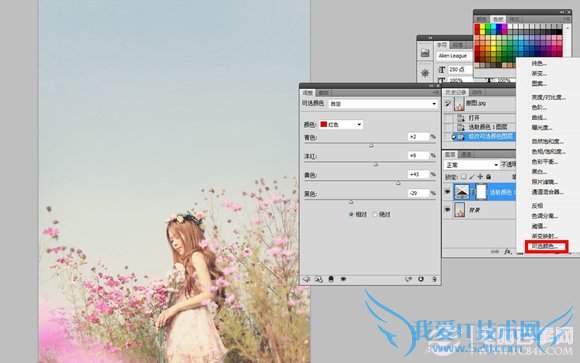Screen dimensions: 580x363
Task: Choose 色阶... menu item
Action: (x=539, y=107)
